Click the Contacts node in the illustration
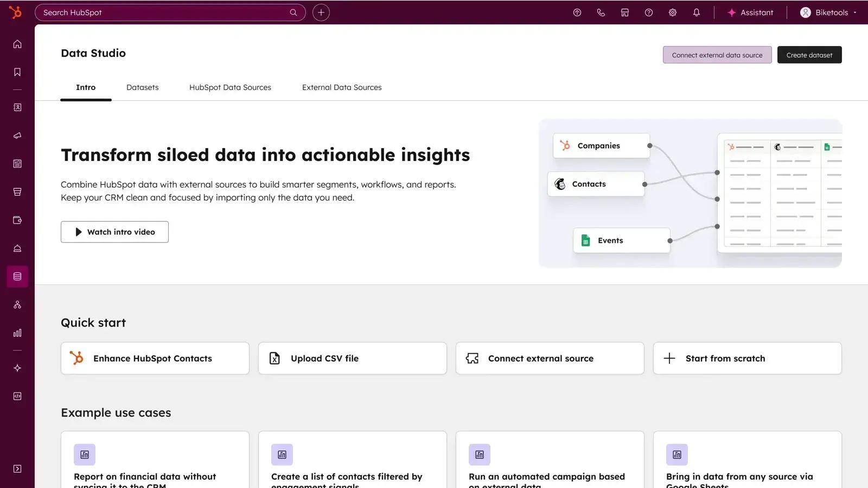Image resolution: width=868 pixels, height=488 pixels. [x=596, y=184]
